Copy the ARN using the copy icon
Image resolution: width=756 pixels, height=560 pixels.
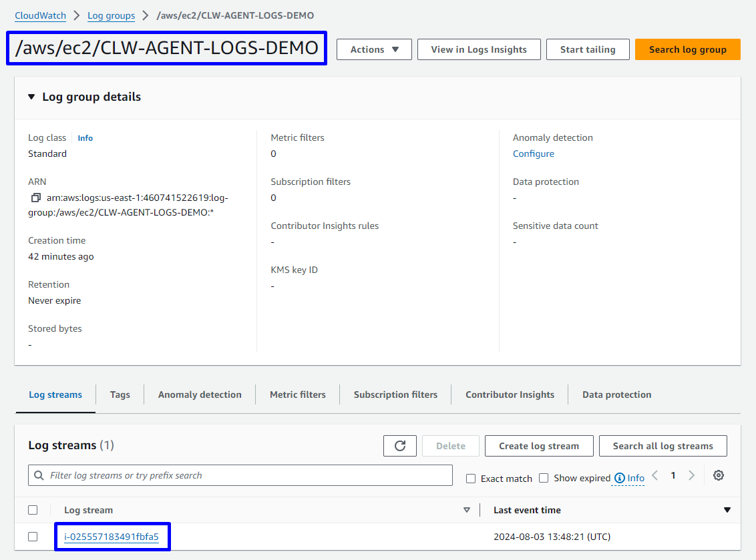point(36,198)
